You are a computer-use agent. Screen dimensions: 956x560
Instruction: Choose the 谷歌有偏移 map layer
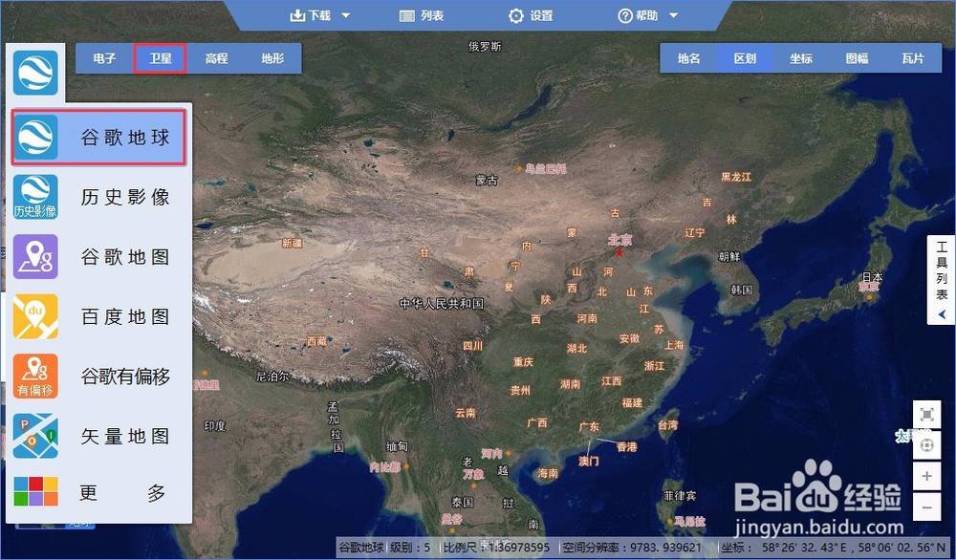[35, 376]
